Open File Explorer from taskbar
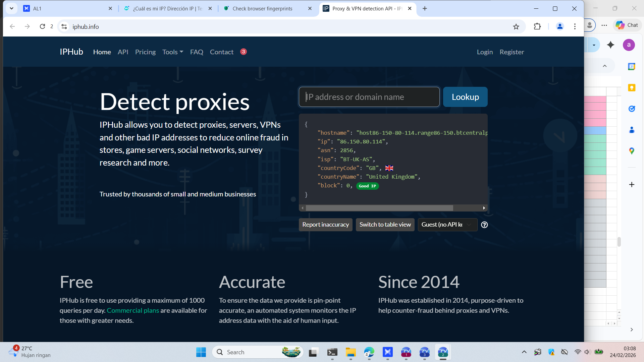Viewport: 644px width, 362px height. tap(351, 352)
